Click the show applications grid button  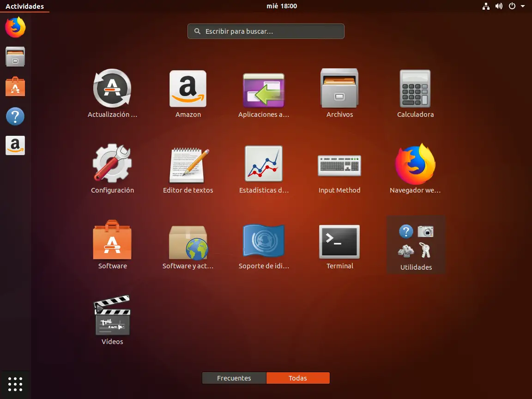click(15, 384)
